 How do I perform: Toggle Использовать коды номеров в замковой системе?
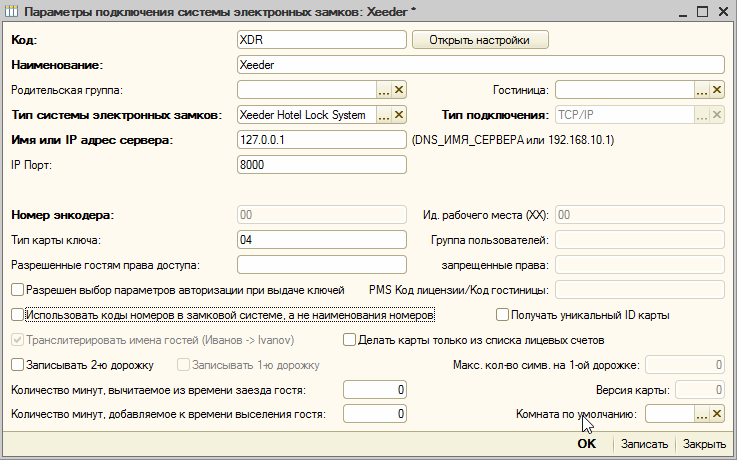(x=17, y=315)
